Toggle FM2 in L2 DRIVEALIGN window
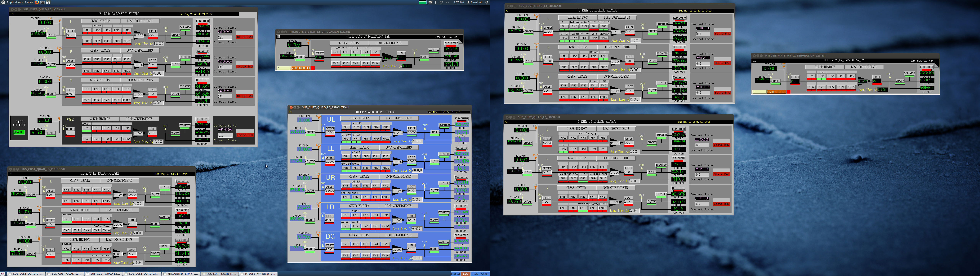980x276 pixels. [821, 76]
